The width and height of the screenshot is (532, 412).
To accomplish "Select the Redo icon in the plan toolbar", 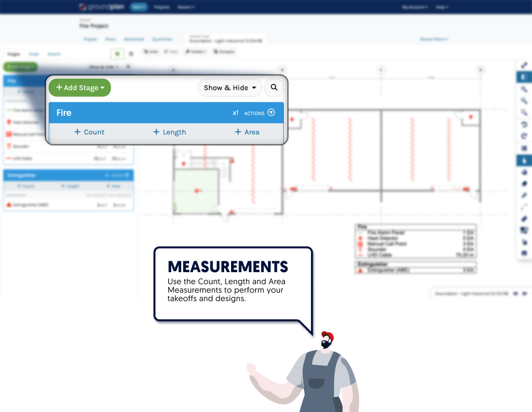I will (171, 51).
